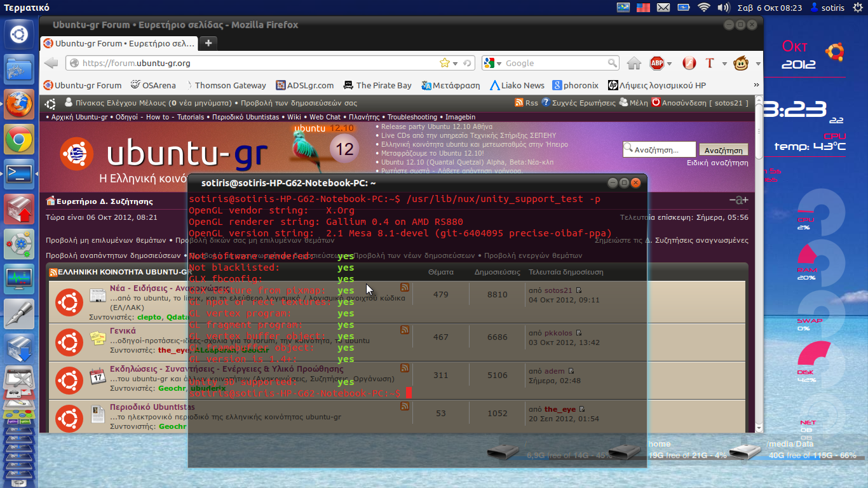Open the Wiki navigation link
The height and width of the screenshot is (488, 868).
click(294, 117)
